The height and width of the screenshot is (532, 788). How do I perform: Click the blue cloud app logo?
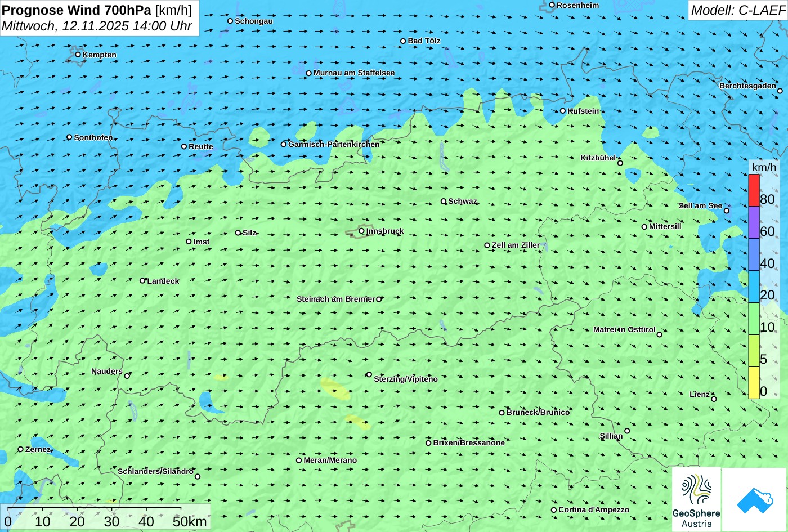pyautogui.click(x=755, y=500)
